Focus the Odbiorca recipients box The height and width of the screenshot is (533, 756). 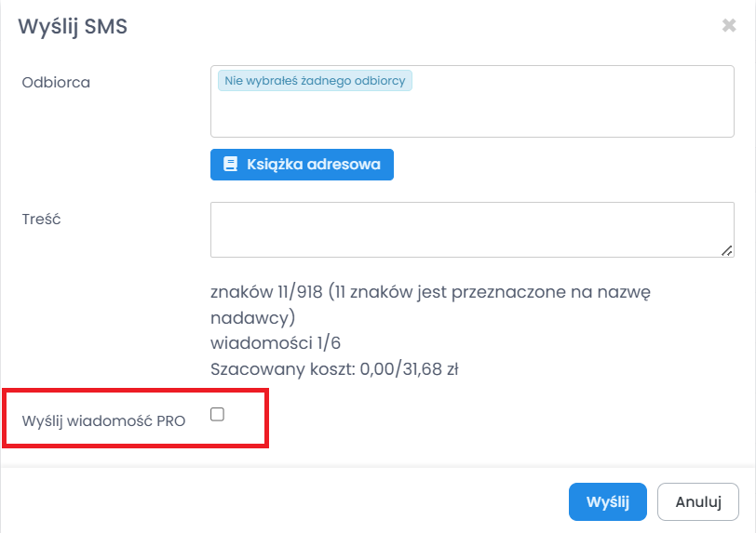pyautogui.click(x=472, y=113)
